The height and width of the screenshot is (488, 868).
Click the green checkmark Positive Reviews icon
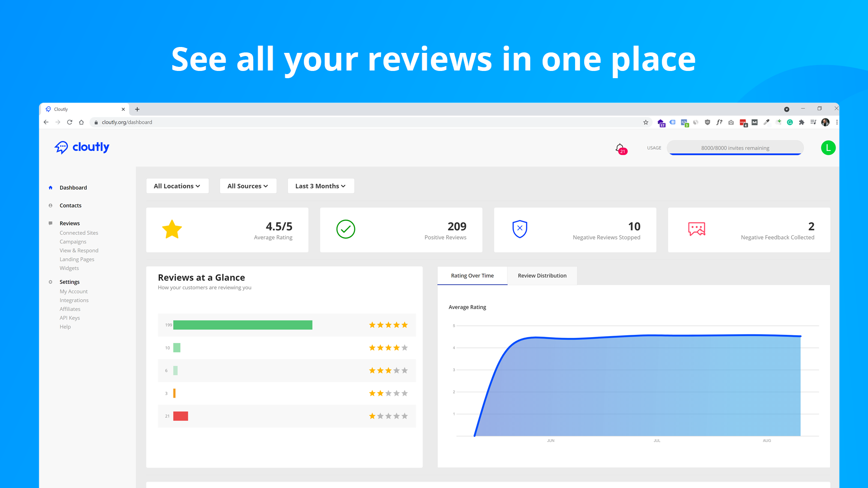click(x=345, y=229)
